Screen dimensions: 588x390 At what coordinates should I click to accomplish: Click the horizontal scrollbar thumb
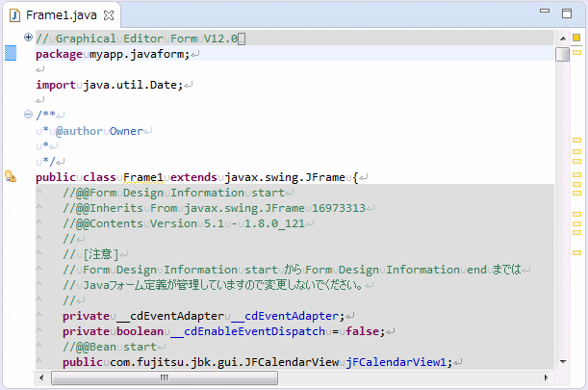click(x=165, y=377)
